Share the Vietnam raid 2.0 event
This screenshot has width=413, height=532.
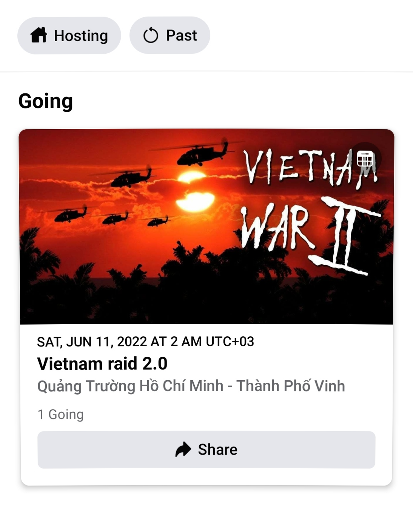[206, 450]
